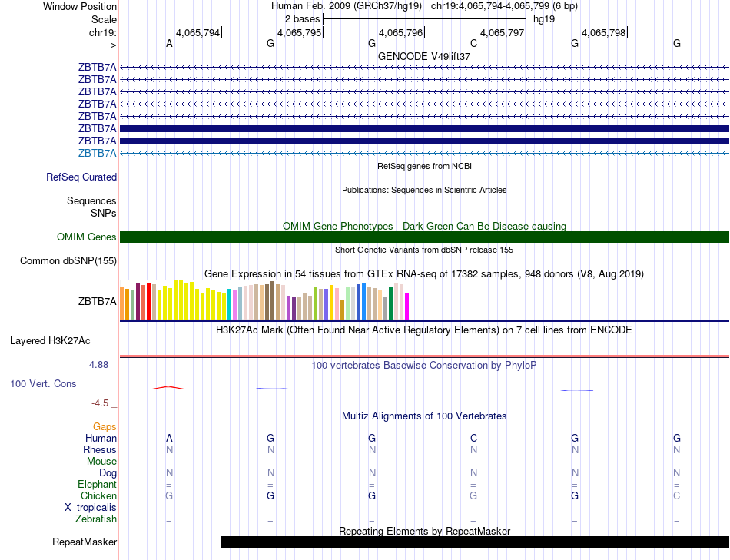
Task: Click ZBTB7A label beside GTEx expression bars
Action: coord(98,301)
